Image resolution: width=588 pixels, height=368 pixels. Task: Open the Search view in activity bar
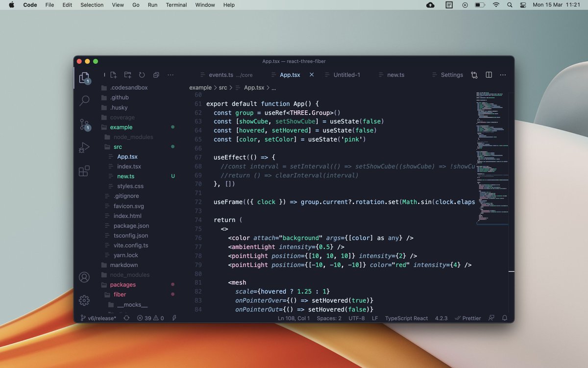84,101
